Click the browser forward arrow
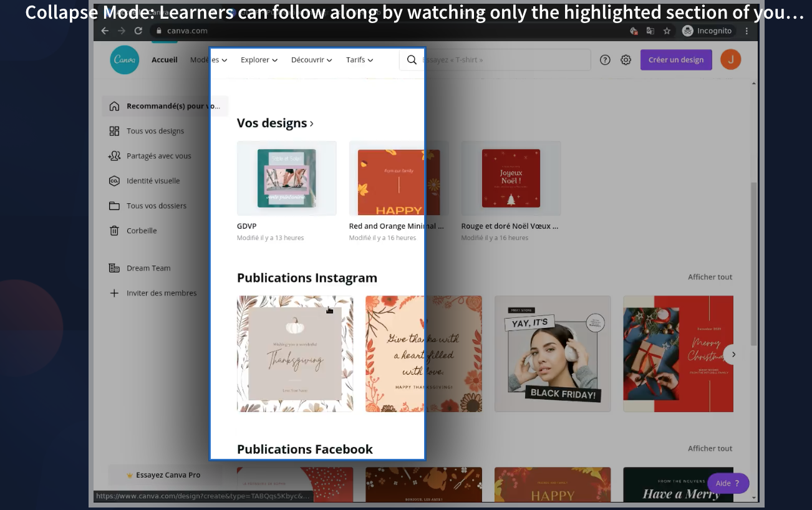812x510 pixels. coord(121,31)
